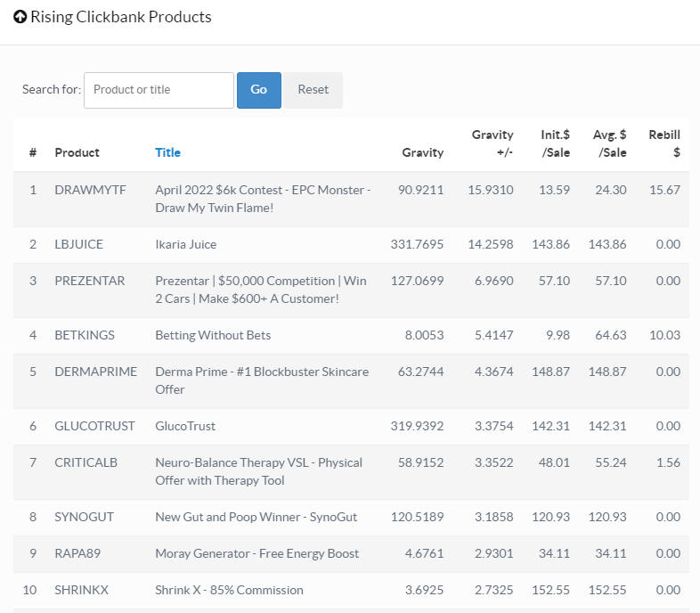The width and height of the screenshot is (700, 613).
Task: Click the Reset button
Action: (313, 90)
